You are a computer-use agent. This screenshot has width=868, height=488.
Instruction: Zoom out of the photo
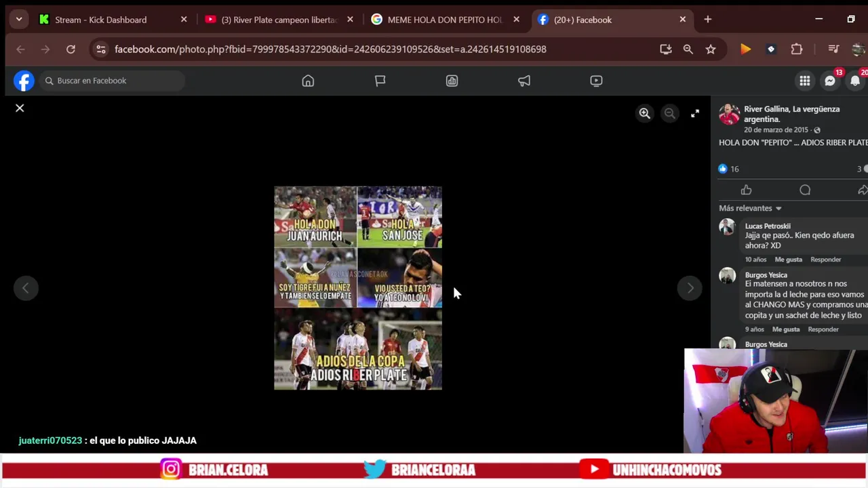669,114
